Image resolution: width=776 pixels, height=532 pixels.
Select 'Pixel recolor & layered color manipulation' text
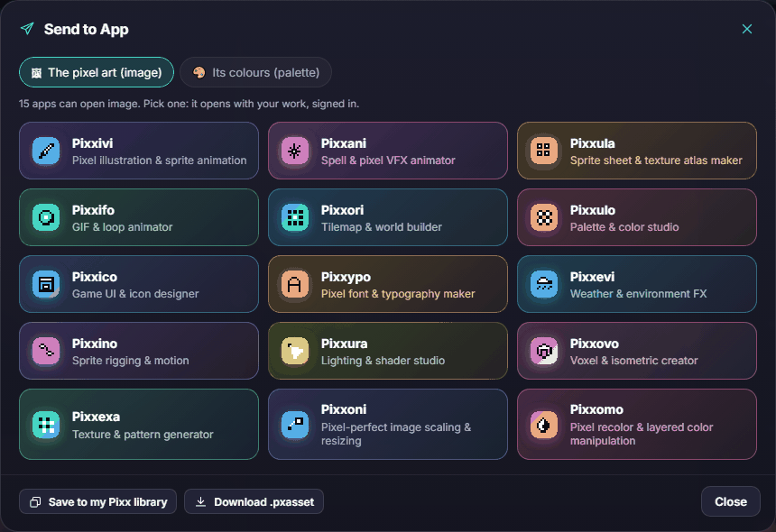[x=642, y=434]
